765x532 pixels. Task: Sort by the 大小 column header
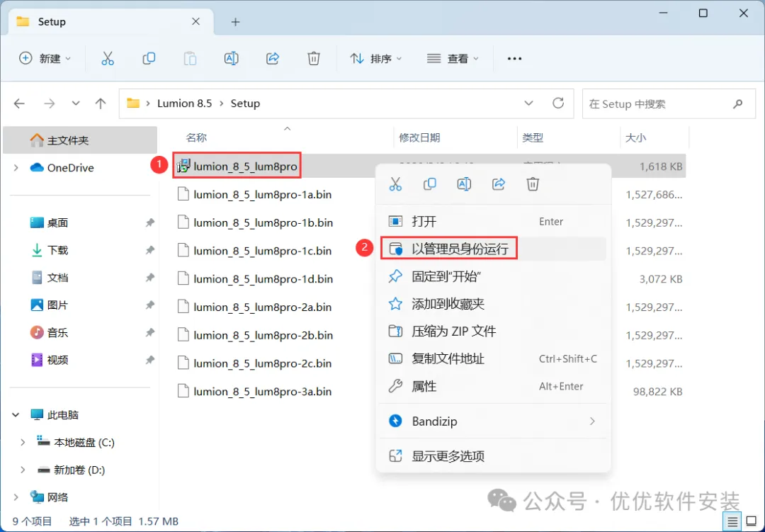tap(635, 137)
